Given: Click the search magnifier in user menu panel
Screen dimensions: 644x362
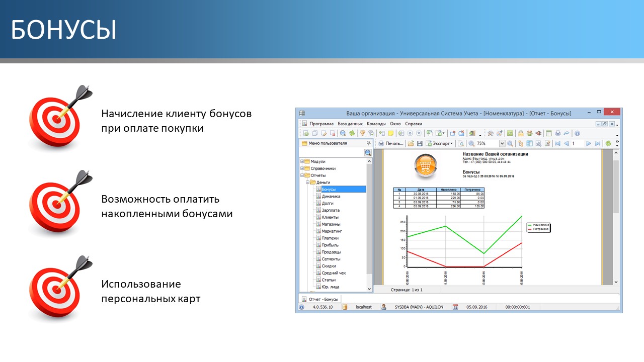Looking at the screenshot, I should 368,152.
